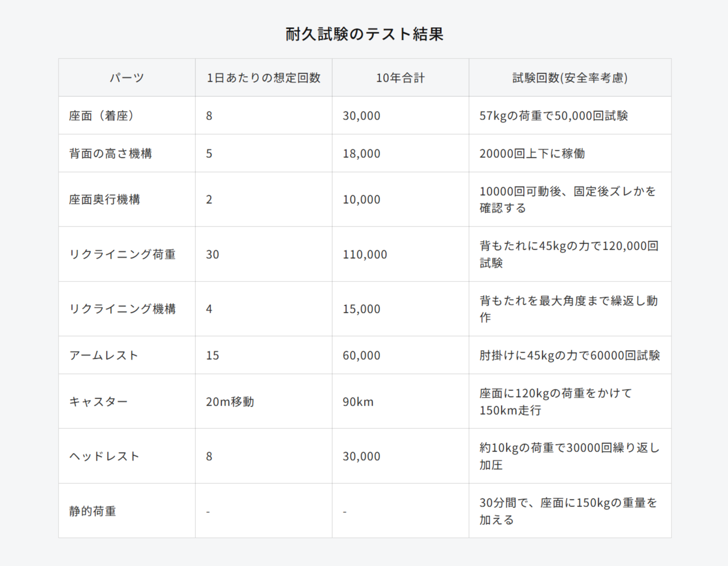Select the '背面の高さ機構' part cell

coord(127,153)
